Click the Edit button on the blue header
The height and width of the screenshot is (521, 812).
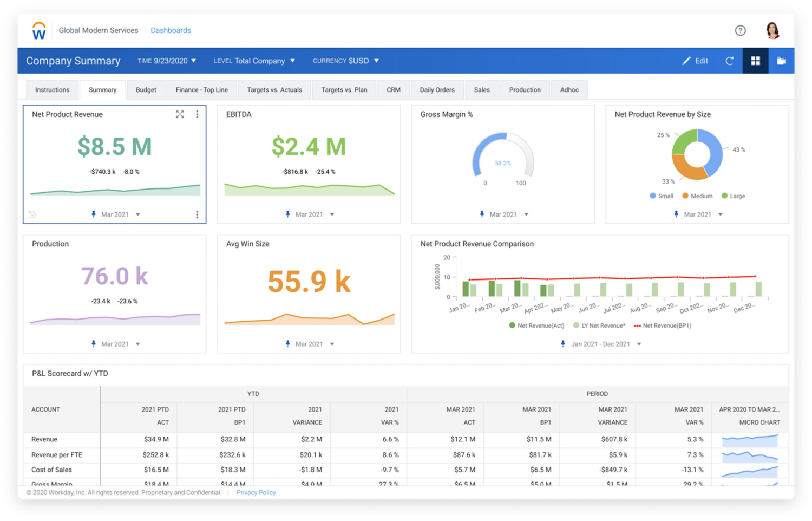[x=695, y=61]
